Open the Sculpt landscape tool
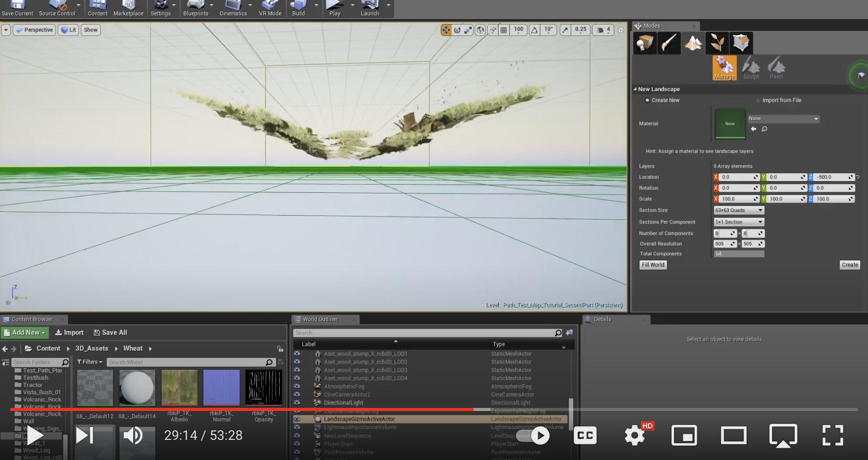Screen dimensions: 868x460 point(751,68)
